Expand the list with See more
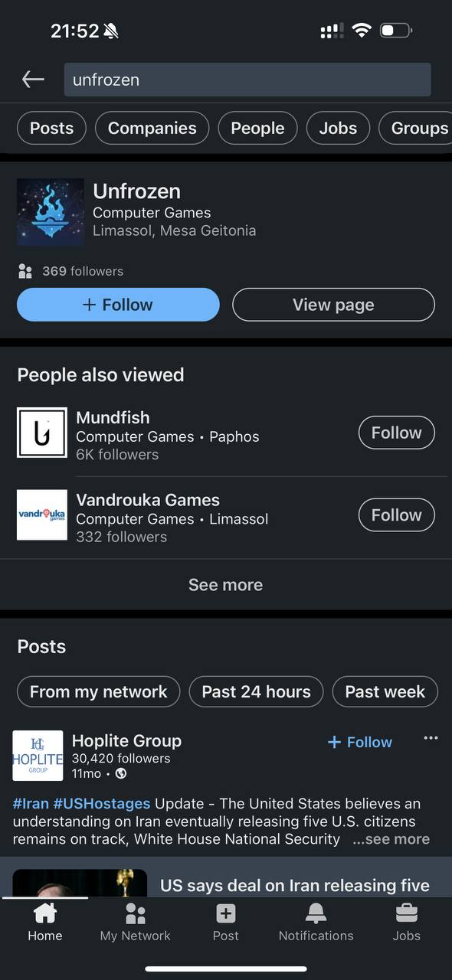 (225, 584)
